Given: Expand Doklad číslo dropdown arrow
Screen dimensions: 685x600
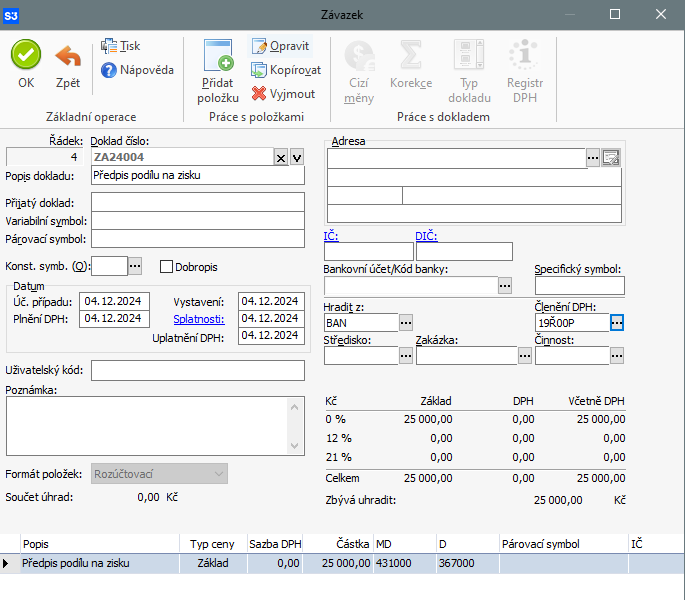Looking at the screenshot, I should point(297,158).
